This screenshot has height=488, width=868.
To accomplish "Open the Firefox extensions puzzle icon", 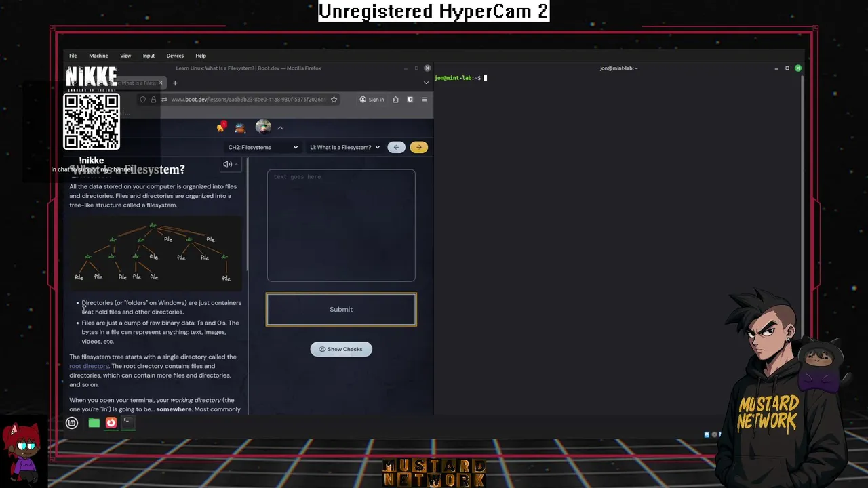I will (395, 100).
